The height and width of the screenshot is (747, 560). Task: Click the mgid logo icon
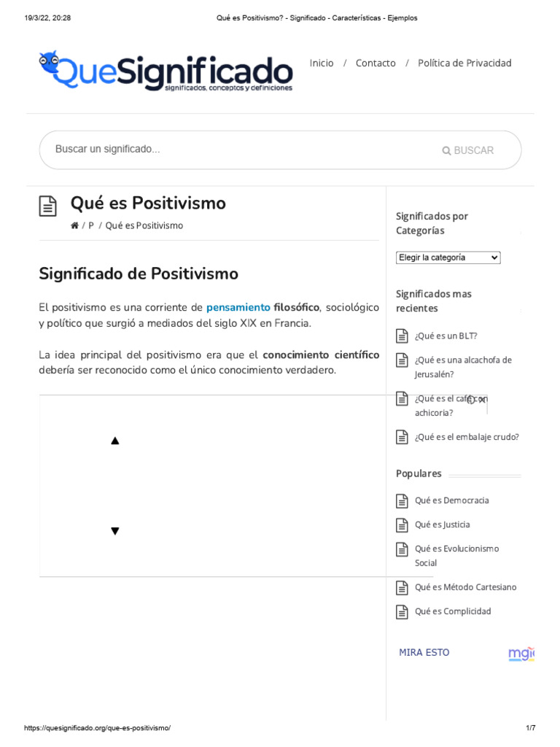click(521, 653)
